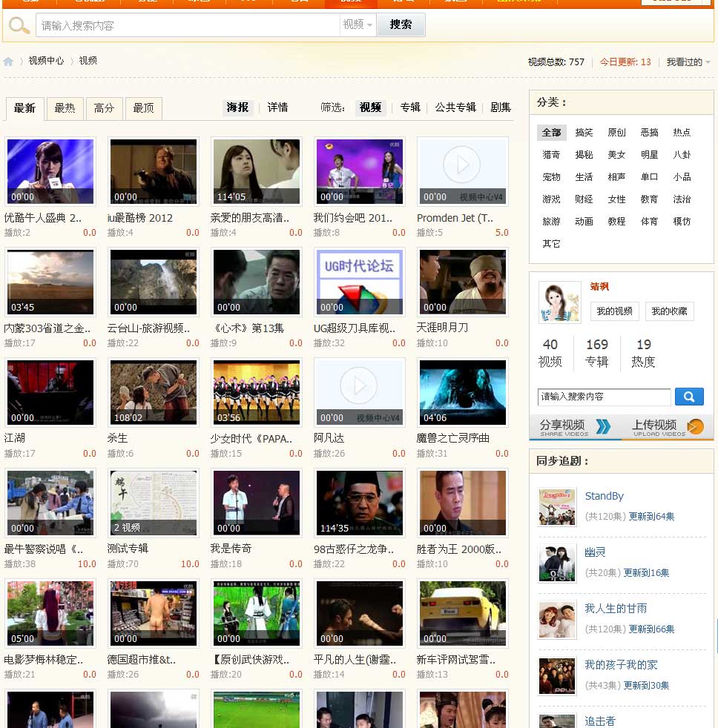Click the blue search icon in the user panel

click(x=689, y=397)
